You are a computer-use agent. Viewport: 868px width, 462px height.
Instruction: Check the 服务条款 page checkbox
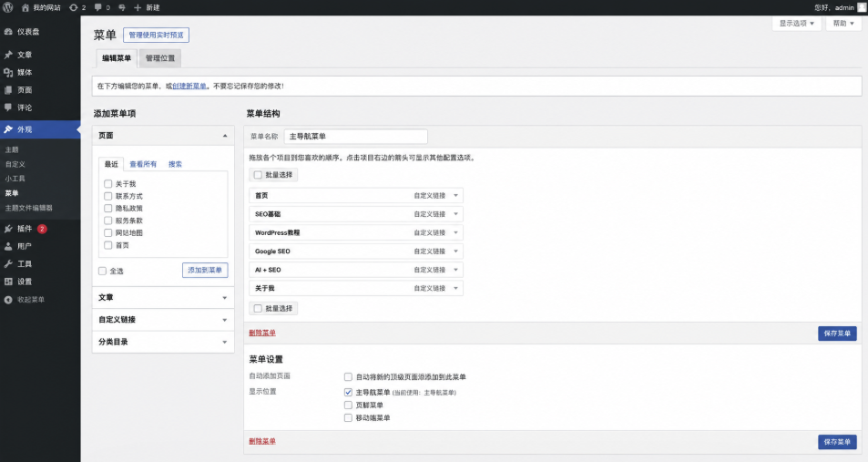pos(108,221)
